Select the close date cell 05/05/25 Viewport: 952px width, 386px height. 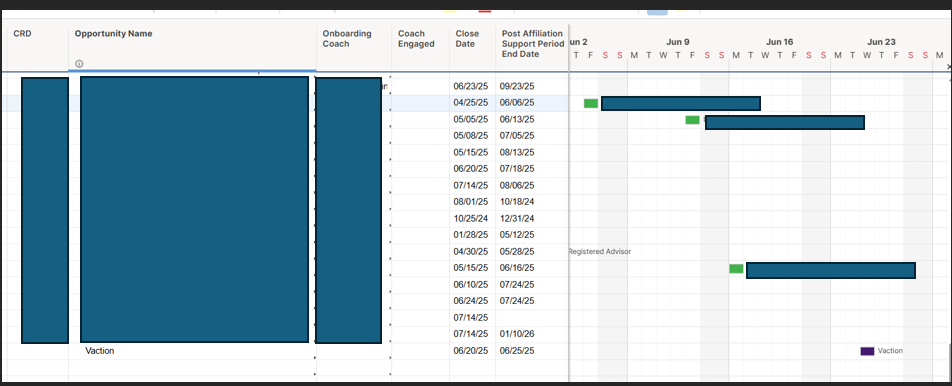471,119
